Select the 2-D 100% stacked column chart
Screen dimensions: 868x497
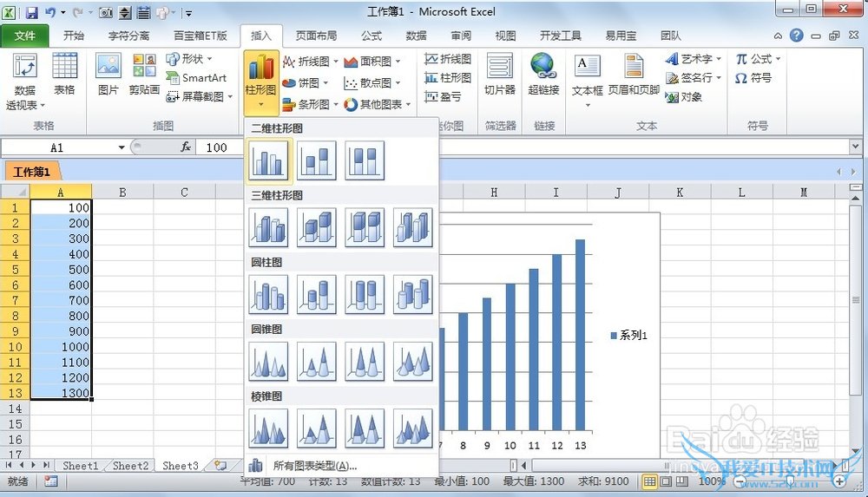(x=365, y=160)
